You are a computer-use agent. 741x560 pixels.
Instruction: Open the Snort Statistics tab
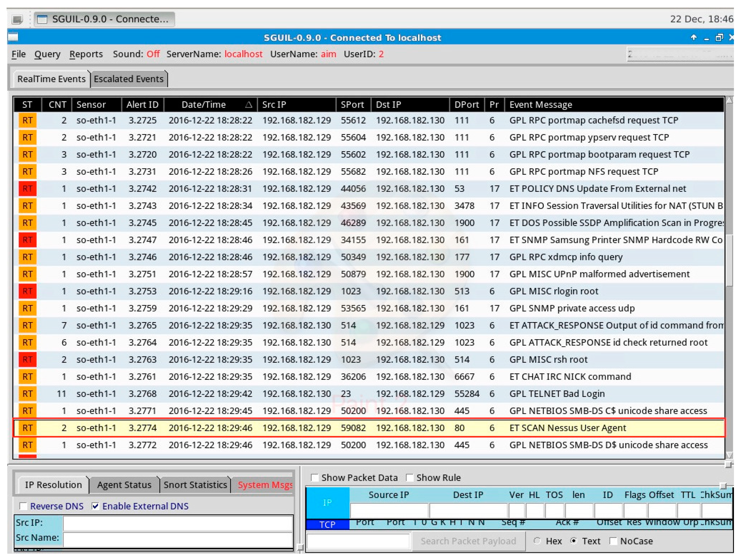[195, 485]
